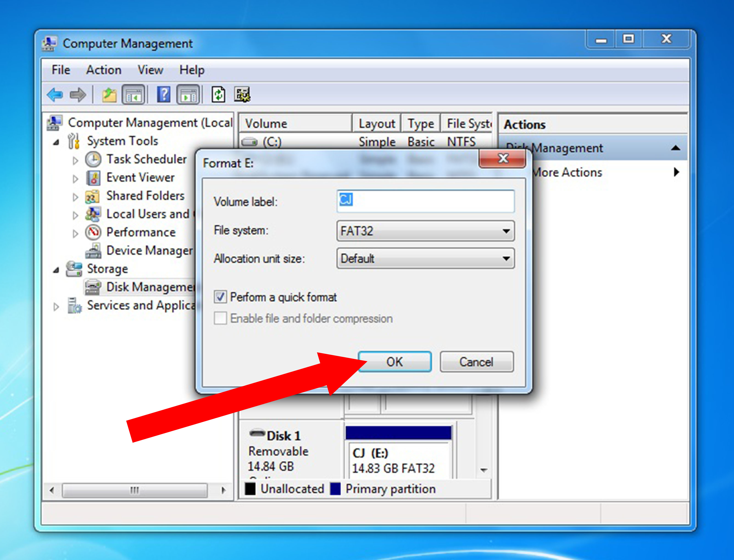Toggle Show/Hide Console Tree icon
This screenshot has height=560, width=734.
pos(133,95)
